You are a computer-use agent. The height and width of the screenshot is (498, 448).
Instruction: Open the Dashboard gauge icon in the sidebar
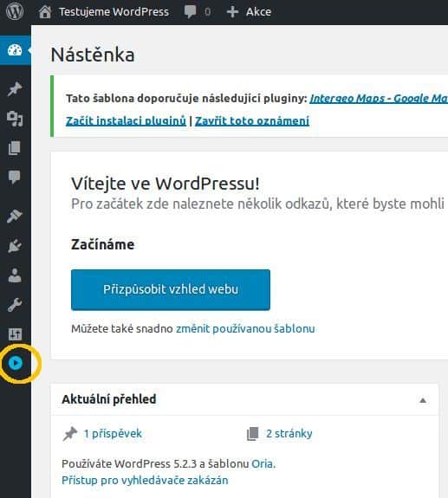pos(15,50)
